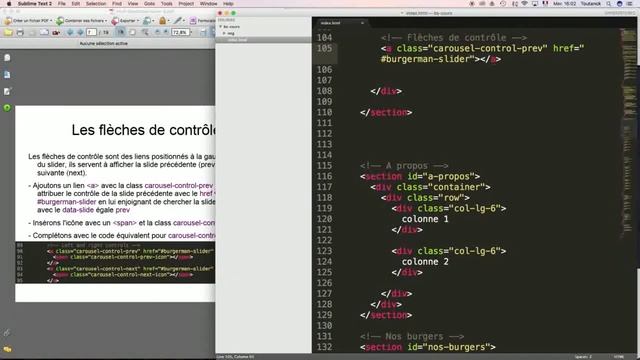Open the Sublime Text 2 app menu

coord(35,4)
